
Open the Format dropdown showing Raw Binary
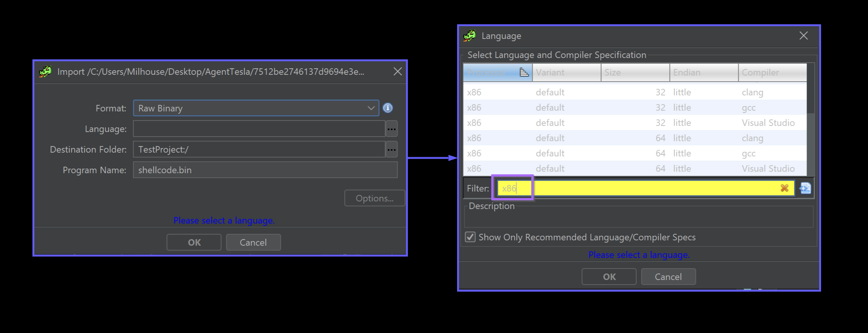(x=256, y=108)
